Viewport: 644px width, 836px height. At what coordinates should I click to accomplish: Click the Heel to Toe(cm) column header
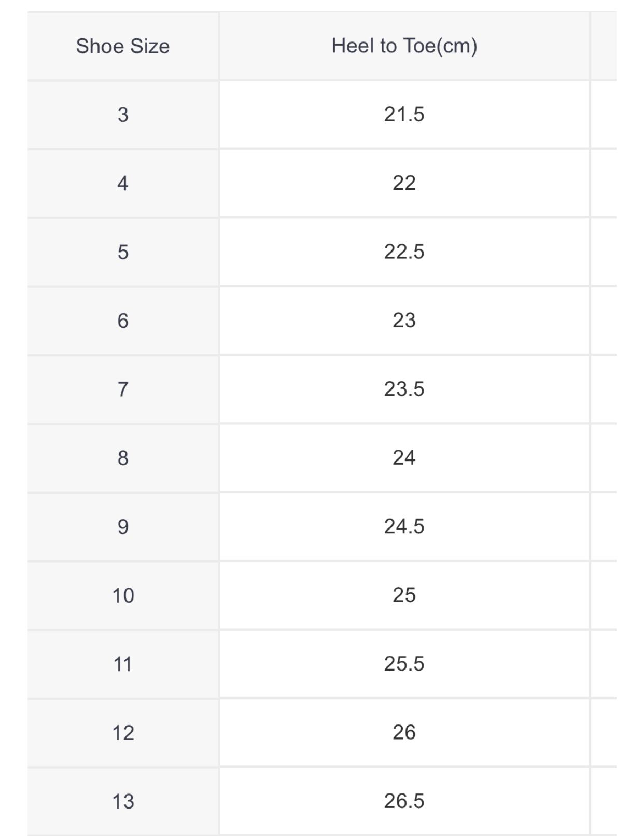pyautogui.click(x=404, y=46)
